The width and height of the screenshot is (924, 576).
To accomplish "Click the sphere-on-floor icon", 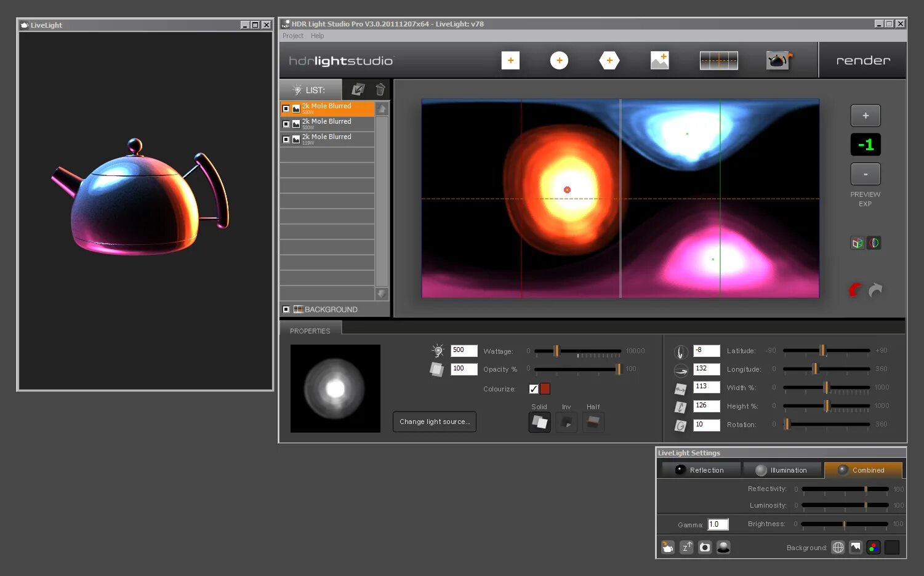I will 724,547.
